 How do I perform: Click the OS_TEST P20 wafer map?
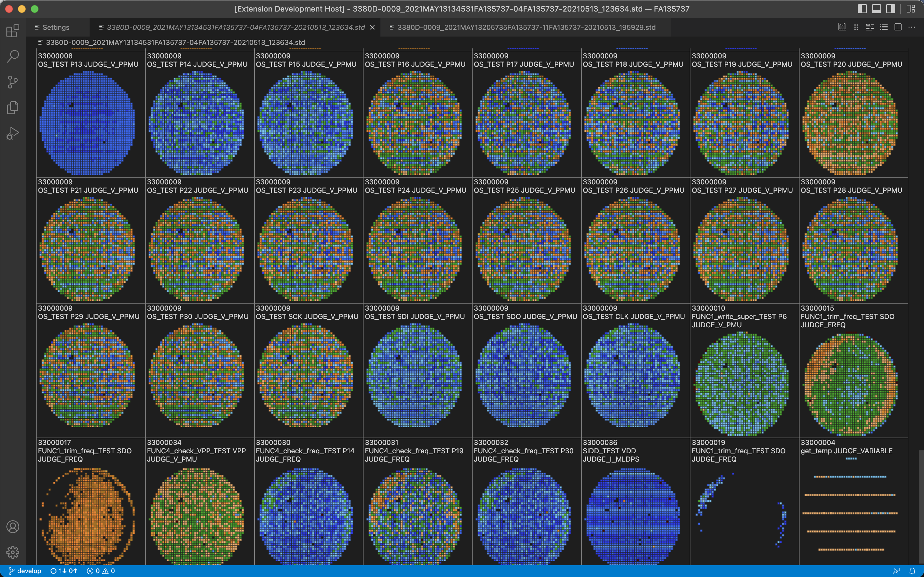point(850,123)
